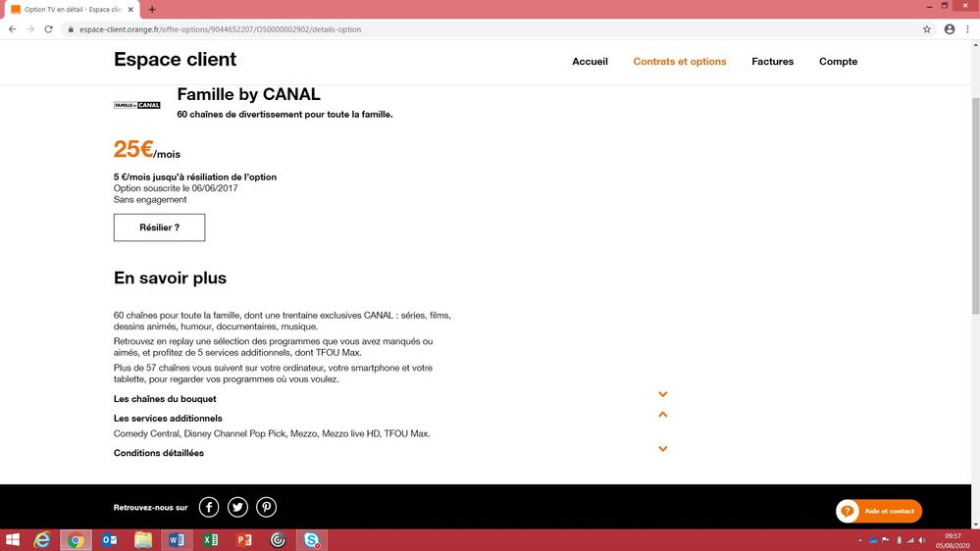Open the Chrome profile account icon
The image size is (980, 551).
pyautogui.click(x=950, y=29)
